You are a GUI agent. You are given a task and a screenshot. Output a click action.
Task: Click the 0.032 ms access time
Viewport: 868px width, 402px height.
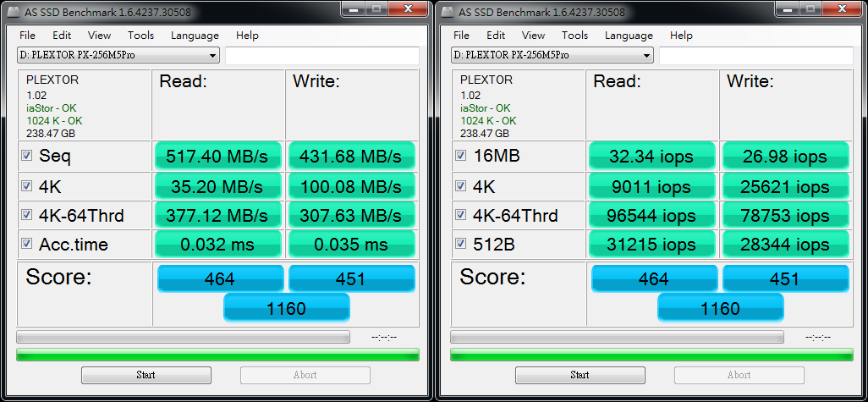218,245
